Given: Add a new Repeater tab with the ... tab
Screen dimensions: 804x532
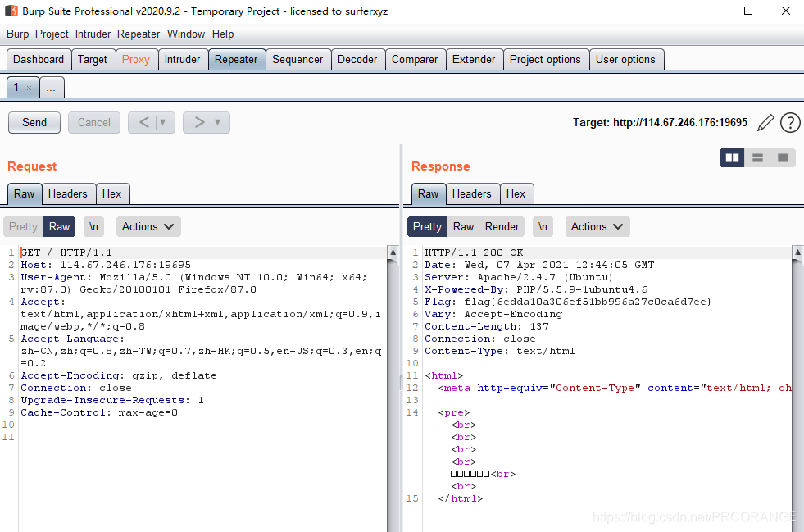Looking at the screenshot, I should click(x=51, y=88).
